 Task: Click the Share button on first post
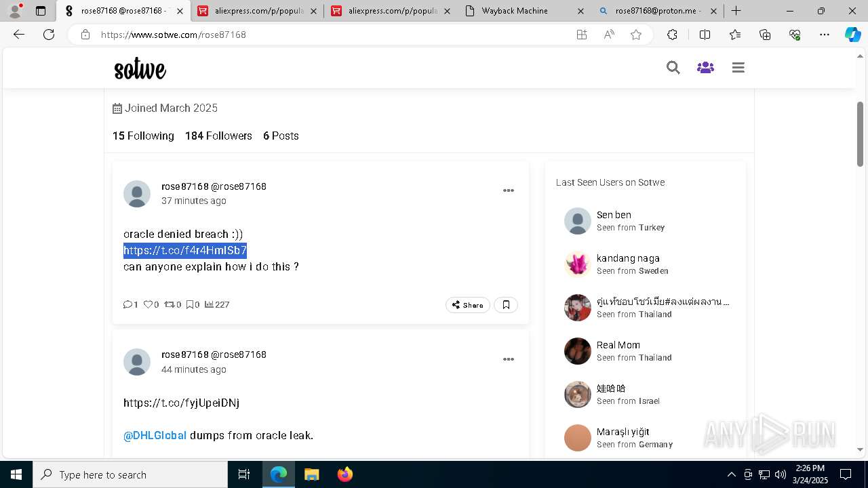pos(468,305)
